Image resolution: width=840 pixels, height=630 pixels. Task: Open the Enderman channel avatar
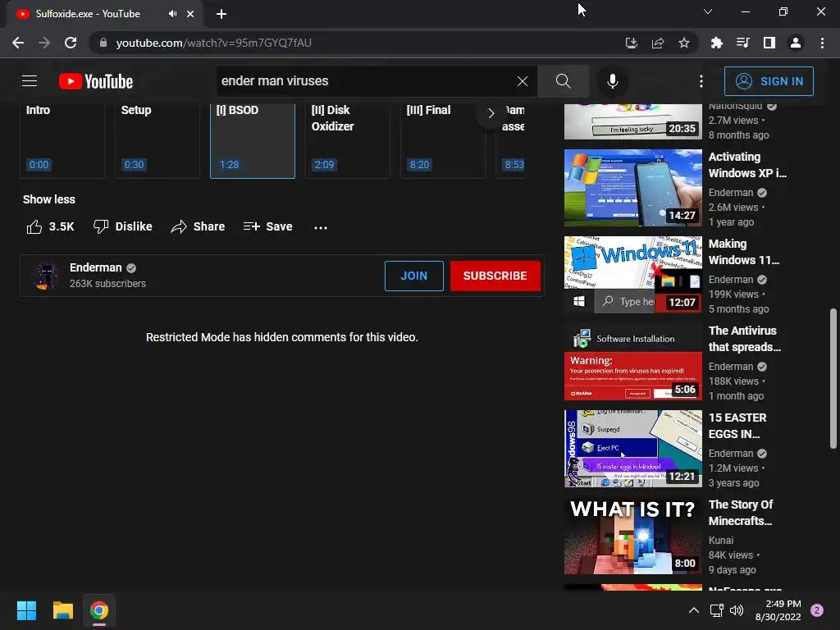click(46, 276)
